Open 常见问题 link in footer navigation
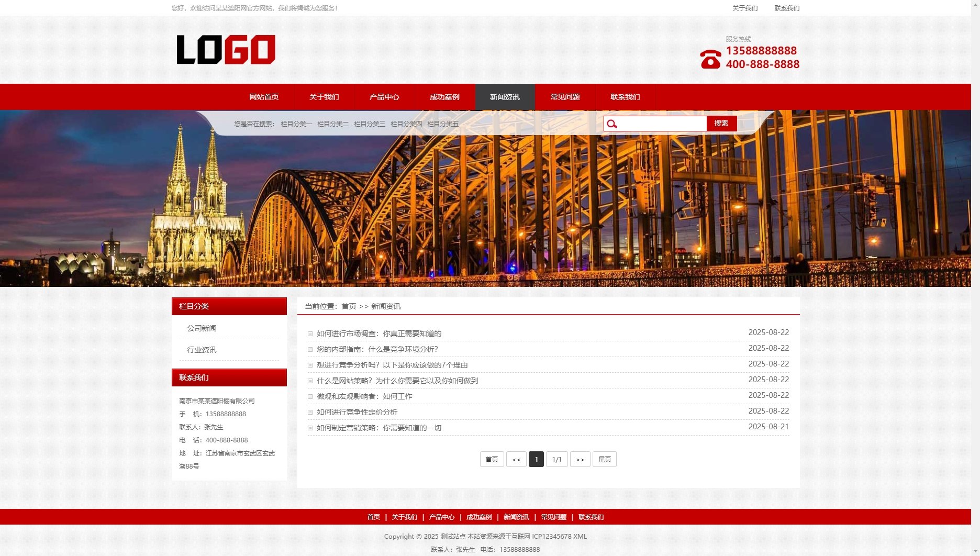 [x=553, y=517]
